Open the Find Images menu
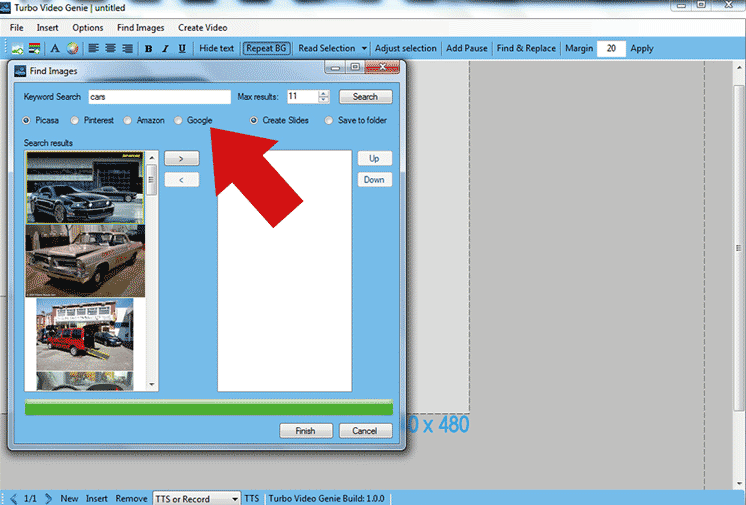This screenshot has height=505, width=746. coord(140,28)
